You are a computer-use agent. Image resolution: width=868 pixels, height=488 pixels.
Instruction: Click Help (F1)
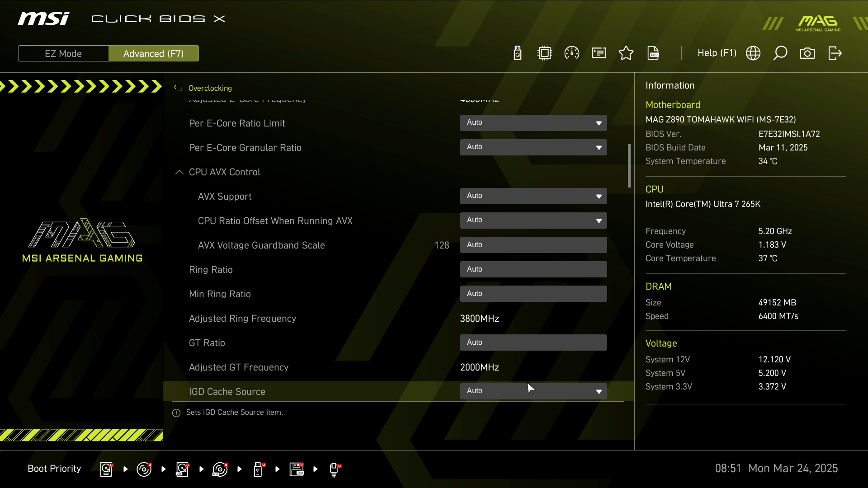(717, 53)
